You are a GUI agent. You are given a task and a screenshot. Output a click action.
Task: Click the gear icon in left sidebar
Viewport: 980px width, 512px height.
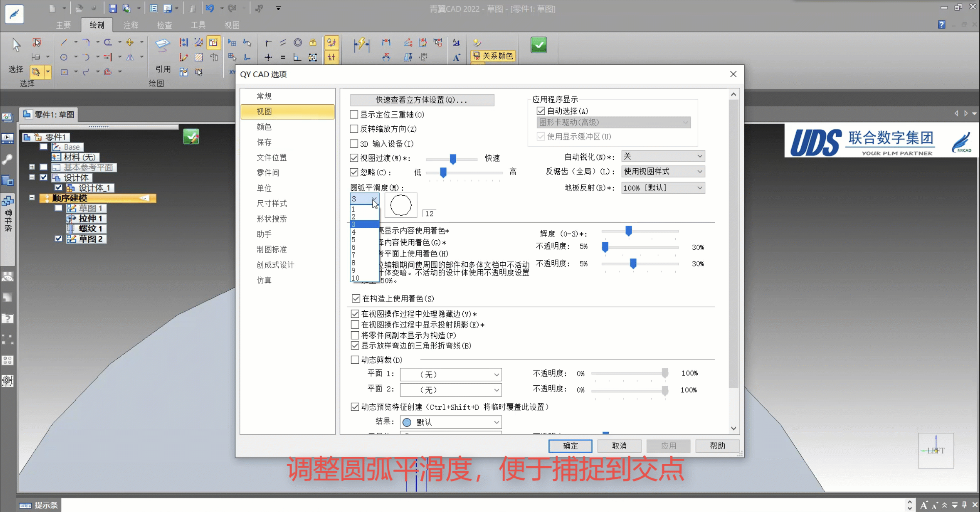[x=7, y=380]
